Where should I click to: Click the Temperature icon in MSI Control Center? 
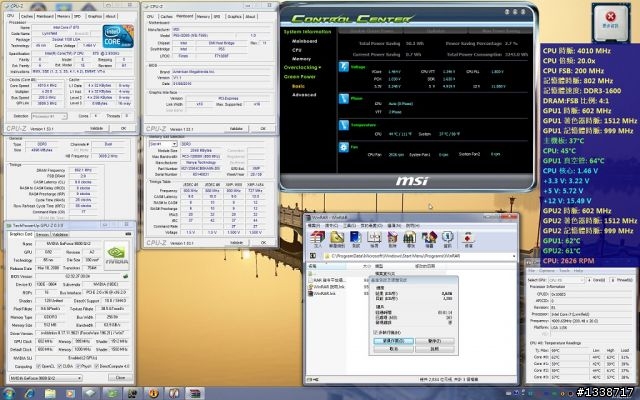click(x=344, y=125)
